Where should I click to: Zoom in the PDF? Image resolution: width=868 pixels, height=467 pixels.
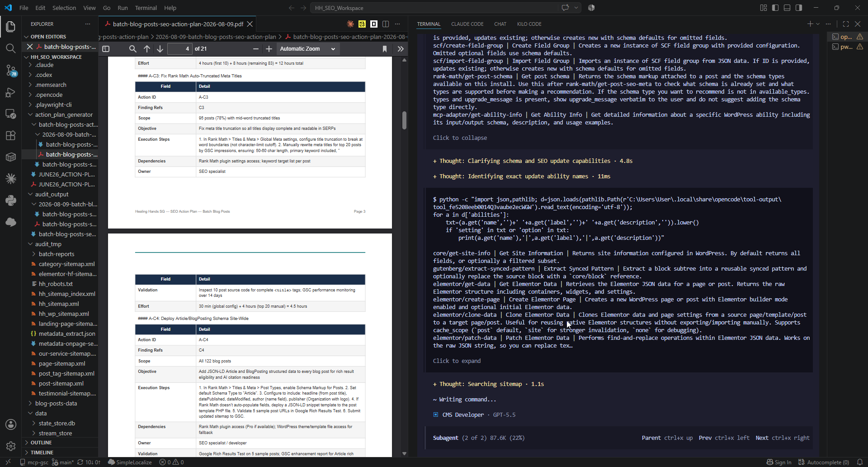269,49
